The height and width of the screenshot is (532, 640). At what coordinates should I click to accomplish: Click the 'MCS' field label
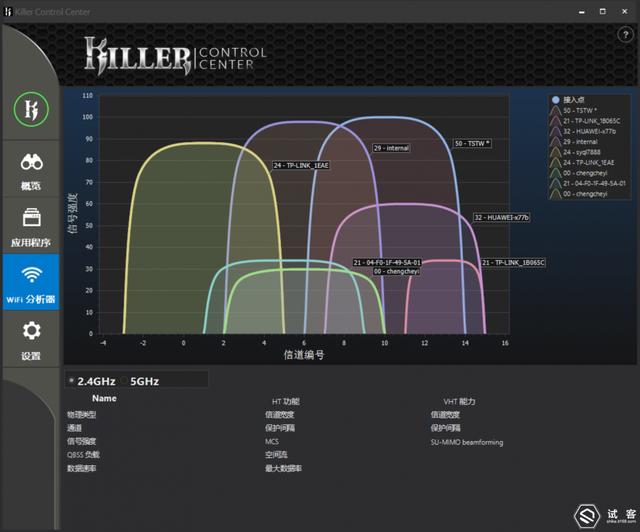[x=272, y=442]
